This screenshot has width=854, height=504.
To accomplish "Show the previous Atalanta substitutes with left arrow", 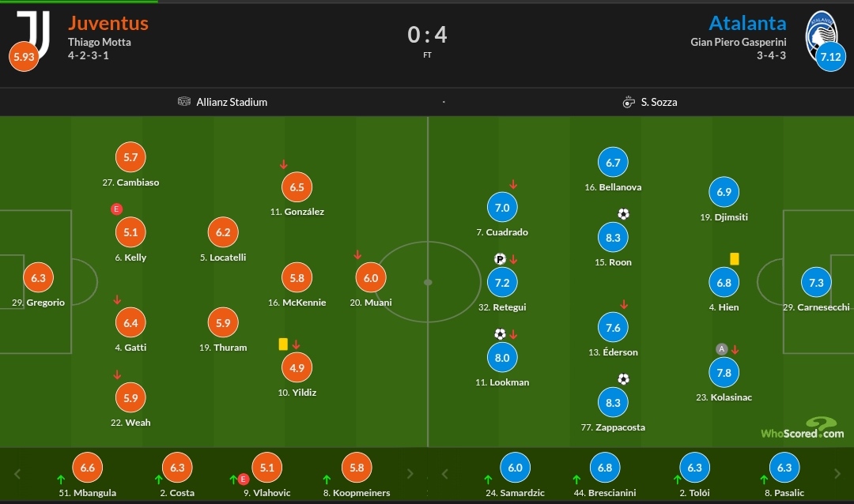I will [445, 474].
